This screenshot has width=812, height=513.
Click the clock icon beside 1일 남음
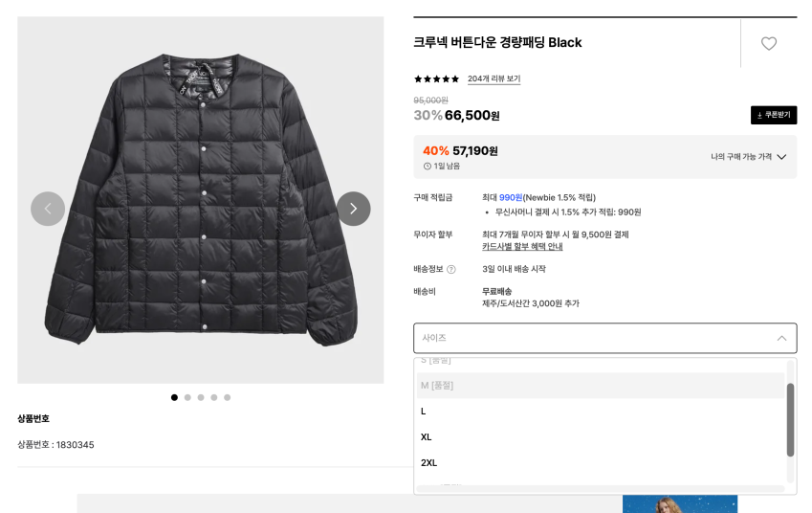pos(428,167)
